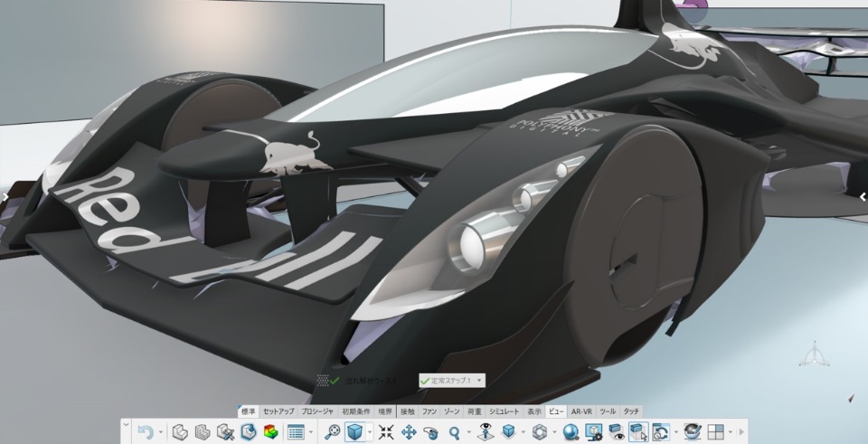This screenshot has height=444, width=868.
Task: Select the 表示 tab
Action: [534, 411]
